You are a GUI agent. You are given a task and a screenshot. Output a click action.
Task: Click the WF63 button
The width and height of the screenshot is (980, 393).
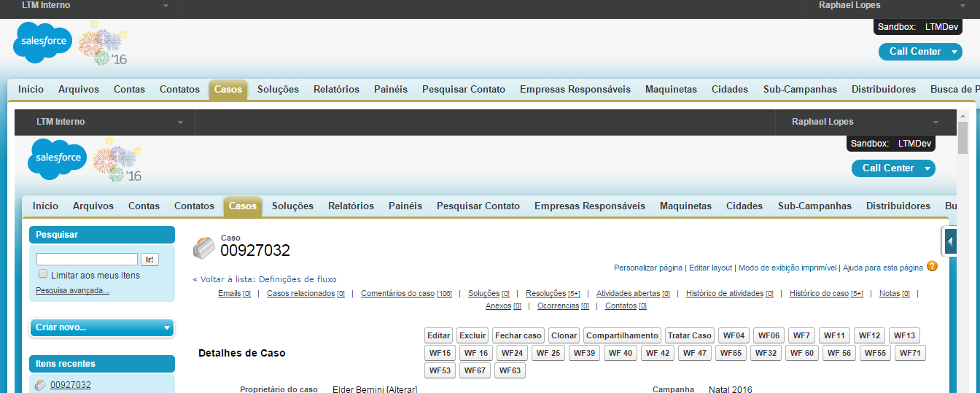510,370
